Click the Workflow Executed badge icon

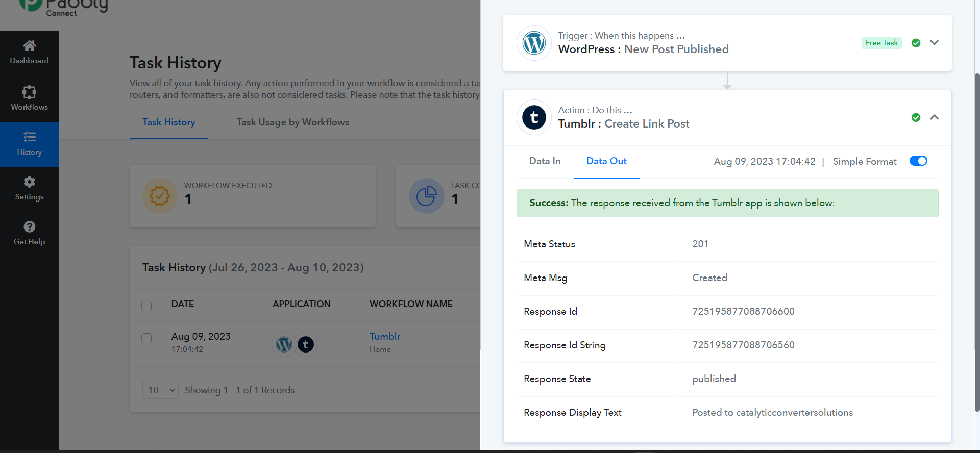click(159, 196)
